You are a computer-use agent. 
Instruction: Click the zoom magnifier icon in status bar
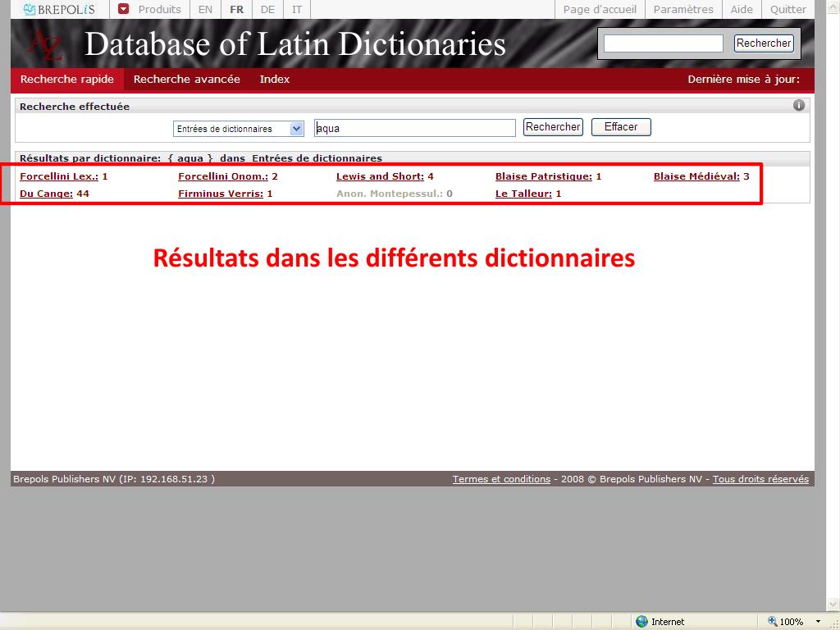[772, 622]
